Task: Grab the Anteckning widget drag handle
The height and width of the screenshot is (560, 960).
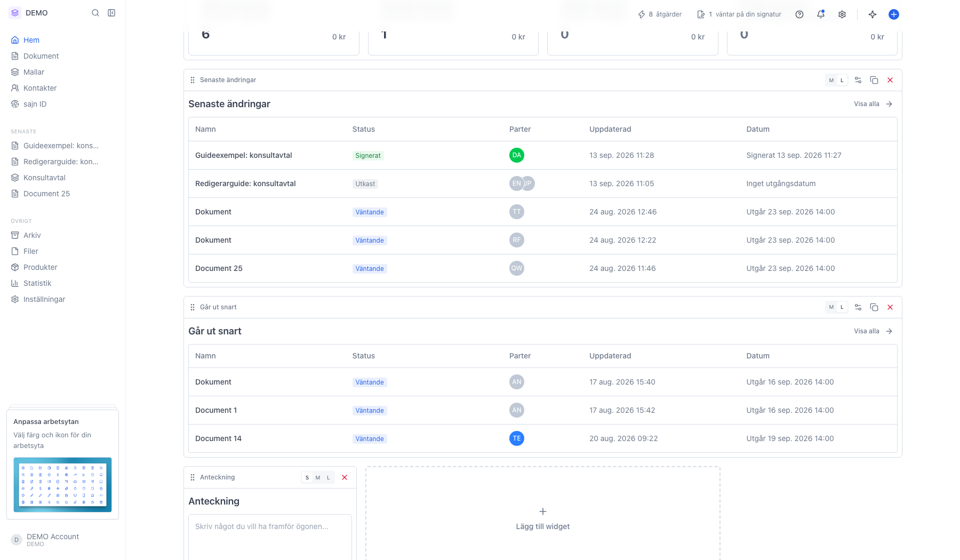Action: [x=193, y=477]
